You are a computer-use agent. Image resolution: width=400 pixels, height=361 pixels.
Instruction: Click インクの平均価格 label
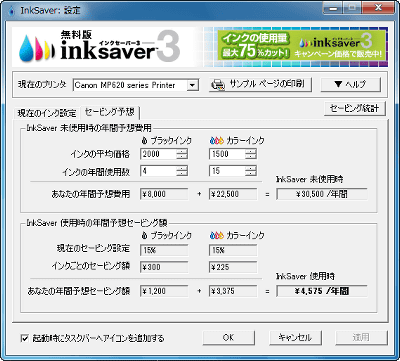click(100, 154)
